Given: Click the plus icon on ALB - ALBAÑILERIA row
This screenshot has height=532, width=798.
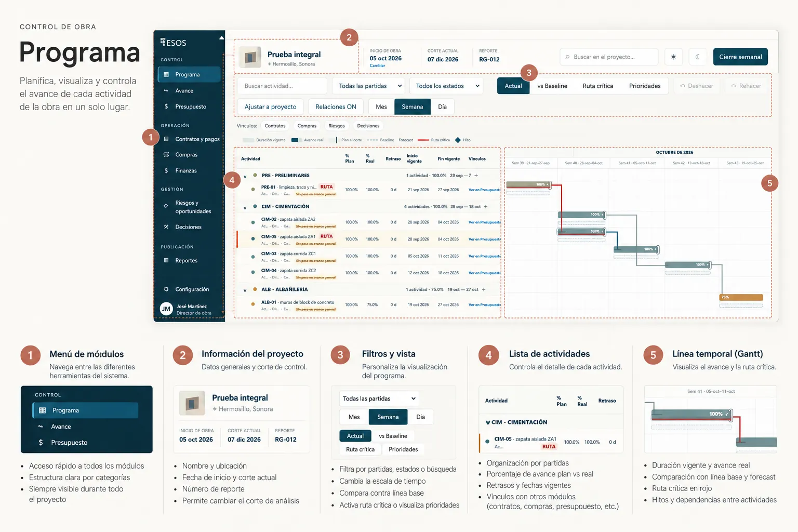Looking at the screenshot, I should tap(484, 289).
